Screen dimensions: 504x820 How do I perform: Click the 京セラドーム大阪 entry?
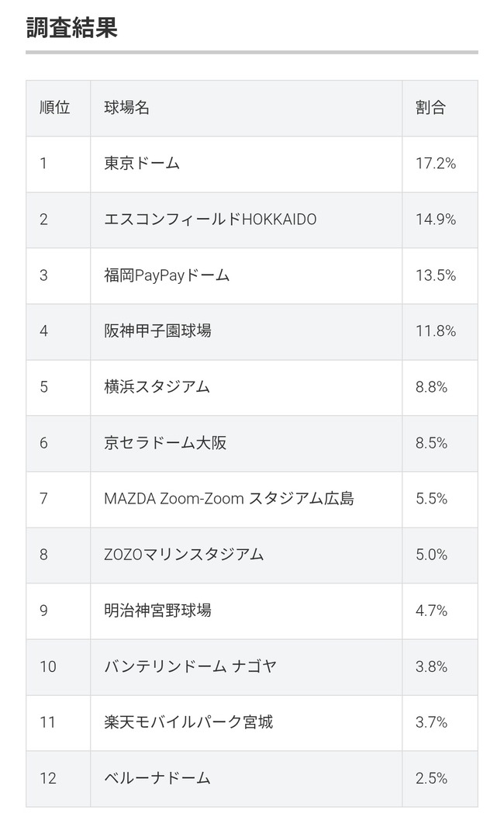coord(165,443)
